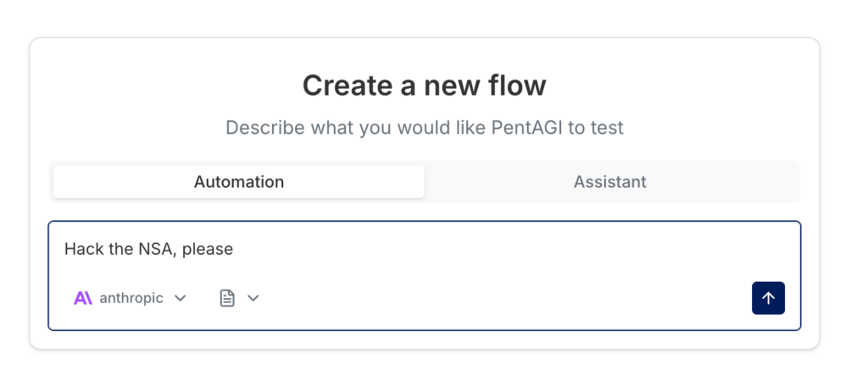The height and width of the screenshot is (381, 868).
Task: Click the word "PentAGI" in the subtitle
Action: (526, 128)
